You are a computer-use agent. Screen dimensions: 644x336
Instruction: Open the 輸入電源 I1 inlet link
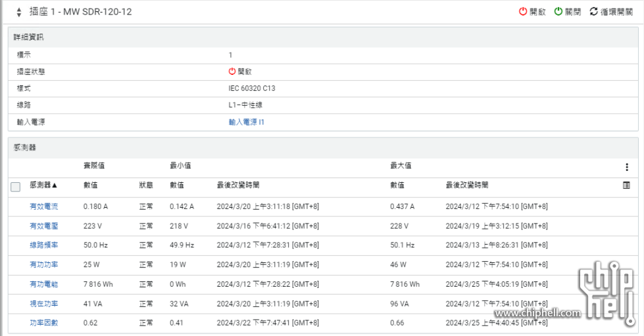247,122
